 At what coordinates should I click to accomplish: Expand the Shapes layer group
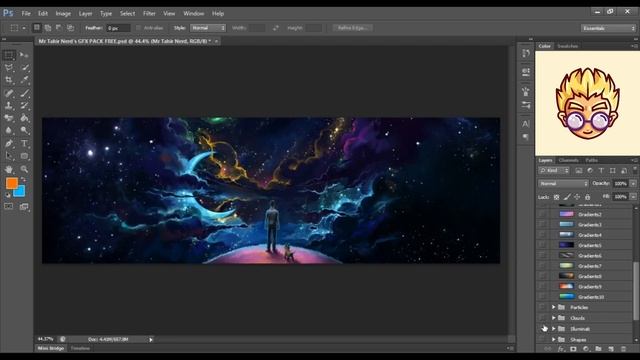tap(553, 339)
